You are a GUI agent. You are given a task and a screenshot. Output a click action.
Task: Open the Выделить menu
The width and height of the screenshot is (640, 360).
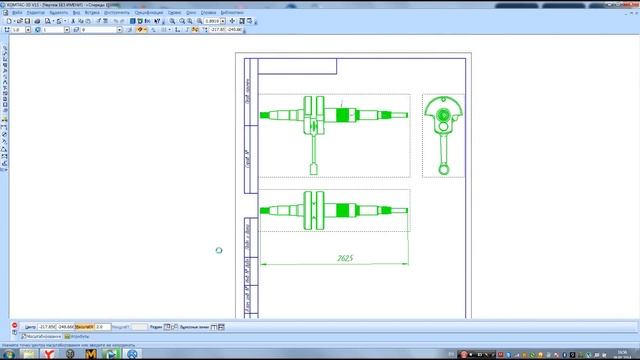coord(58,13)
